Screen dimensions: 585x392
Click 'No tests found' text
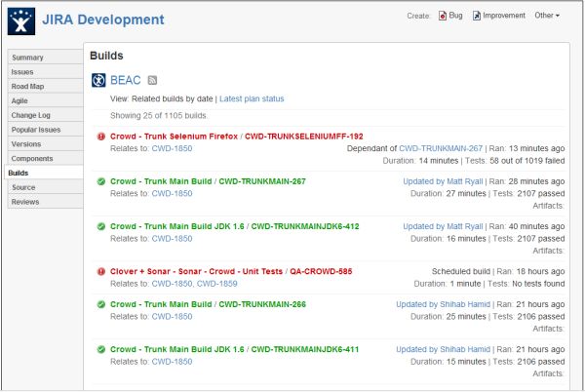[x=538, y=284]
